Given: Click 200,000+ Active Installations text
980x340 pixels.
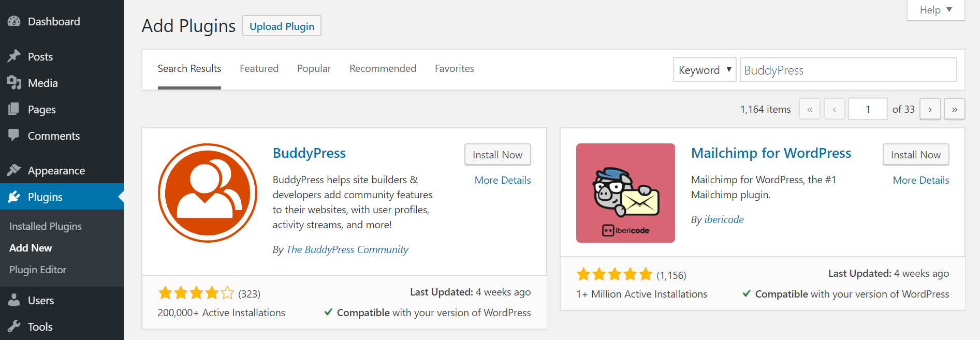Looking at the screenshot, I should (x=222, y=313).
